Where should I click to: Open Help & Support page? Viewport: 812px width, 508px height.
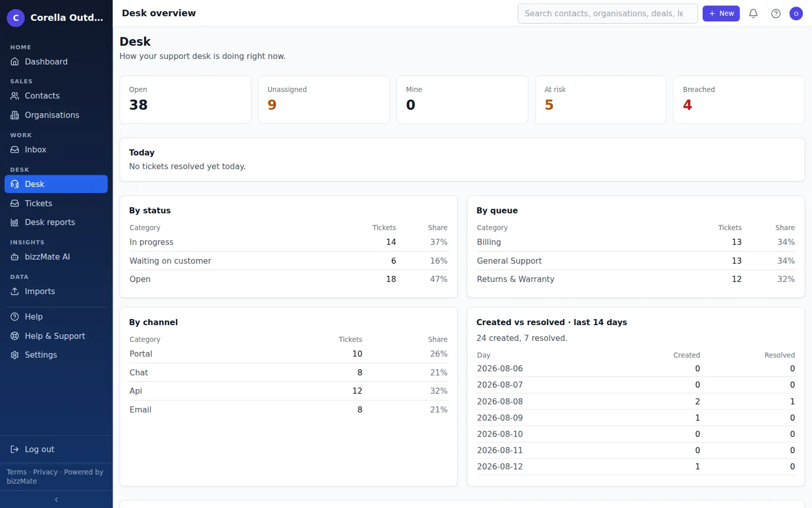(56, 336)
